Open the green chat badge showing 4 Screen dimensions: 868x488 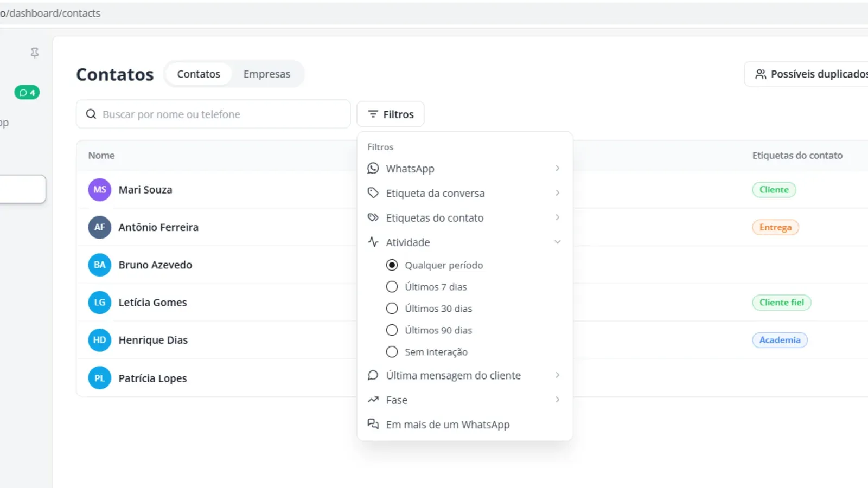(27, 93)
